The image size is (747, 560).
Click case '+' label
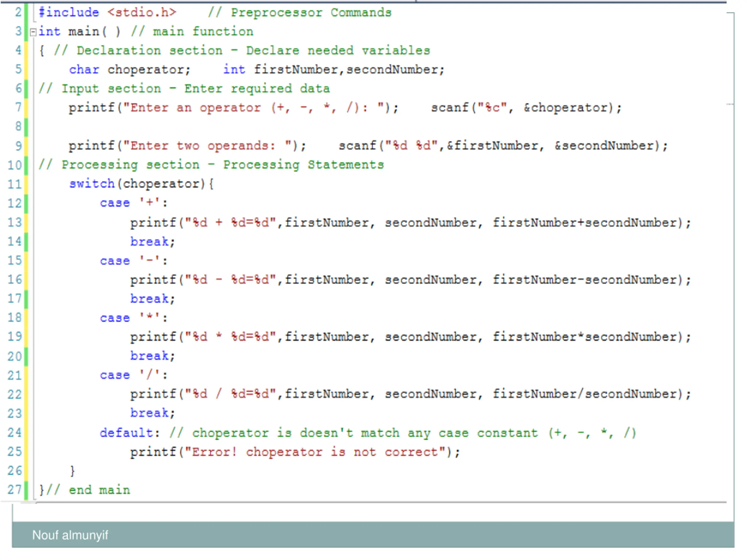[x=134, y=203]
